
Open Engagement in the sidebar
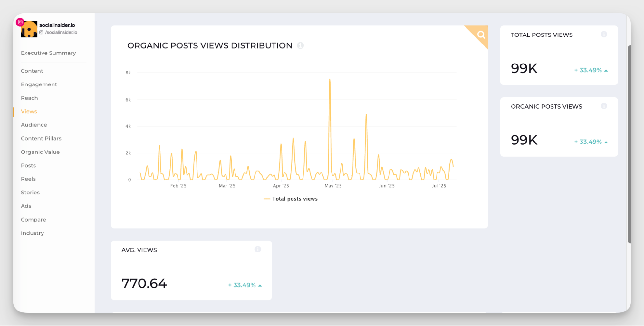click(39, 84)
